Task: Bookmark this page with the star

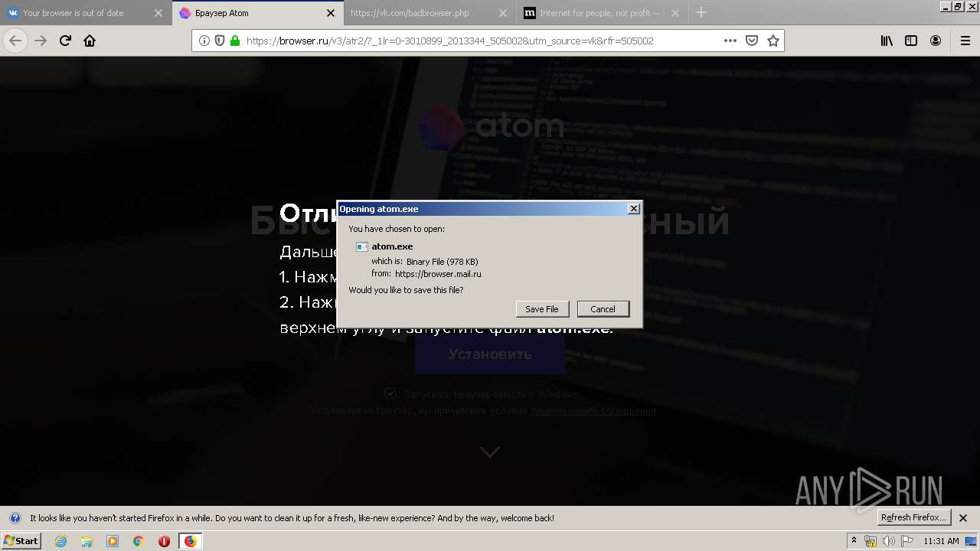Action: point(773,41)
